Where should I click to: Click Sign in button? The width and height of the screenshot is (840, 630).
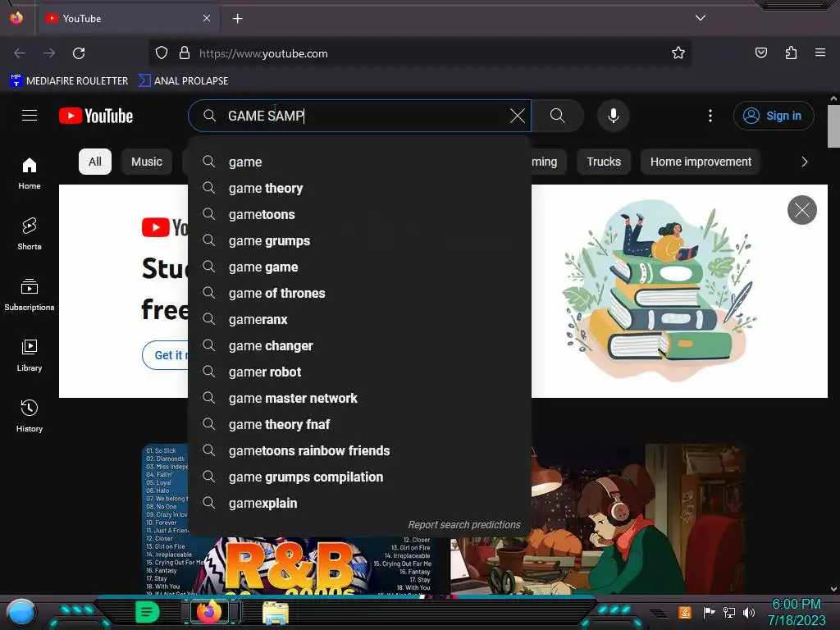(x=774, y=116)
